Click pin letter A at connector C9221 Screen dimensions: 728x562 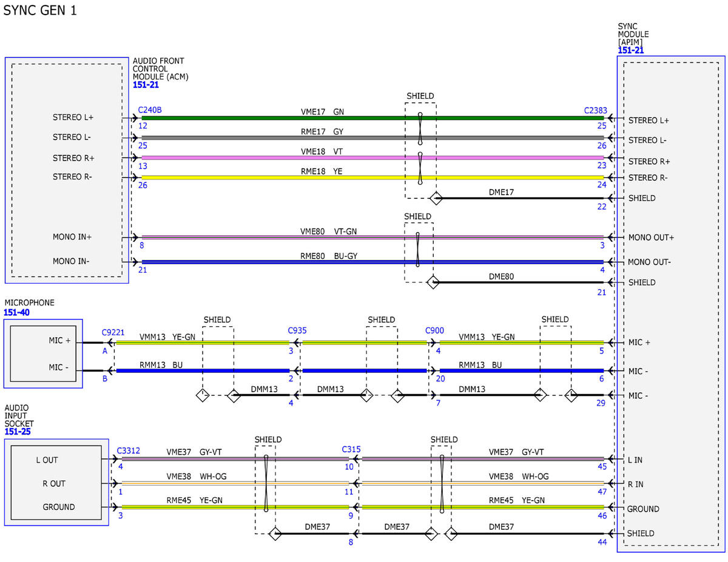105,350
